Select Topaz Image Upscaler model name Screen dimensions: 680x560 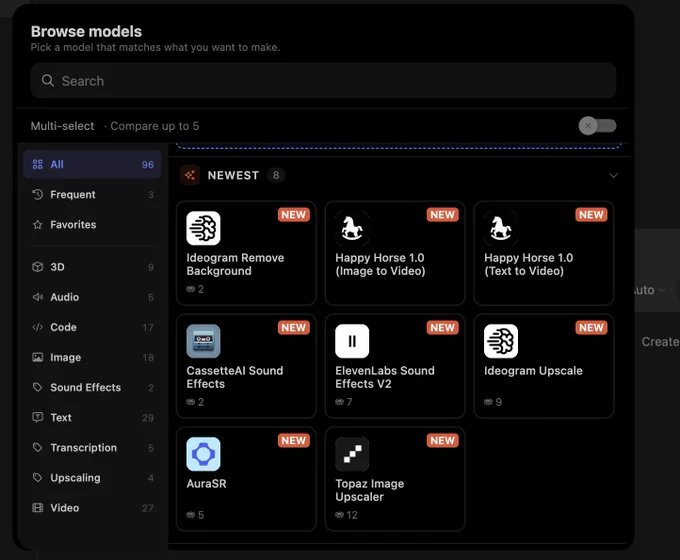pos(369,490)
